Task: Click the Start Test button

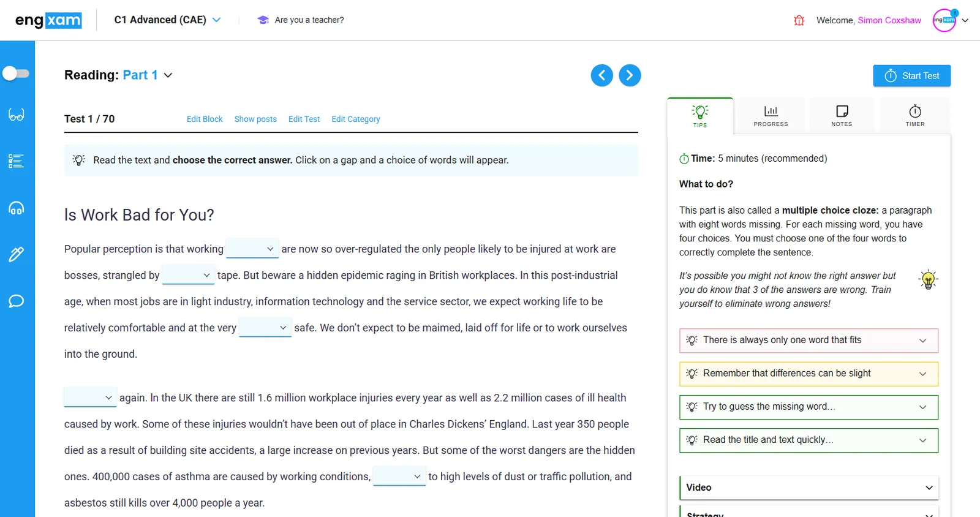Action: [912, 75]
